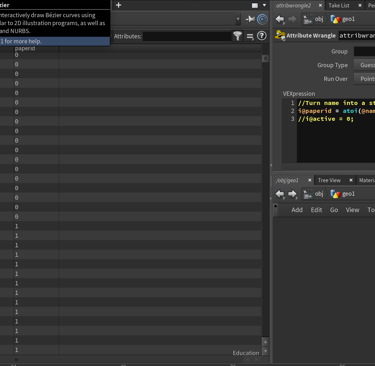Select the paperid column header

click(25, 49)
